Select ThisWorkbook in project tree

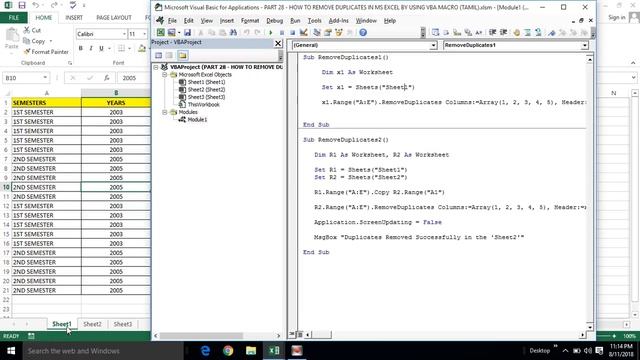pyautogui.click(x=203, y=104)
